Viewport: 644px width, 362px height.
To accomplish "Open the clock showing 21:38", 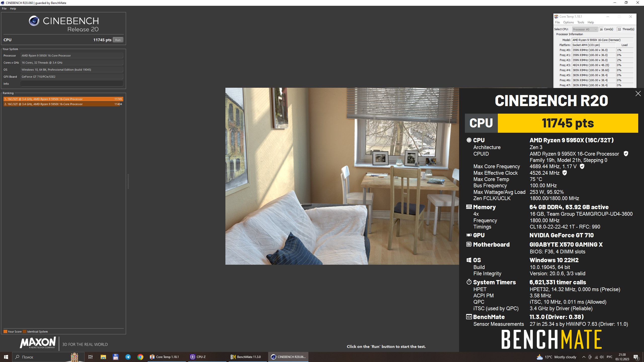I will [x=622, y=357].
